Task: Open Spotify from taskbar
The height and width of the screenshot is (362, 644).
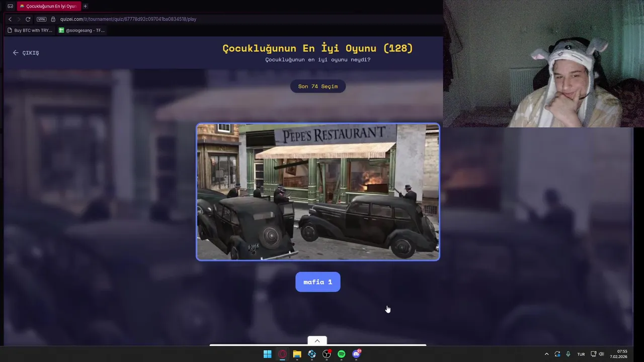Action: [342, 354]
